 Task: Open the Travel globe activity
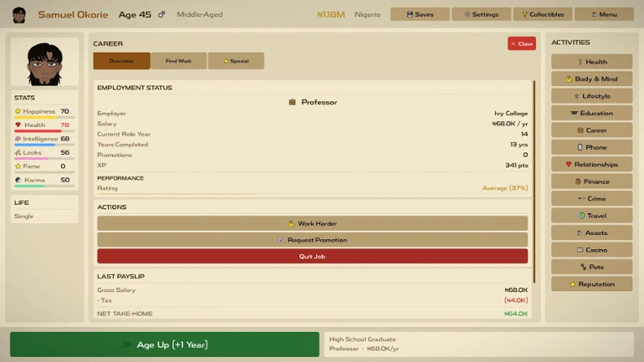point(592,216)
